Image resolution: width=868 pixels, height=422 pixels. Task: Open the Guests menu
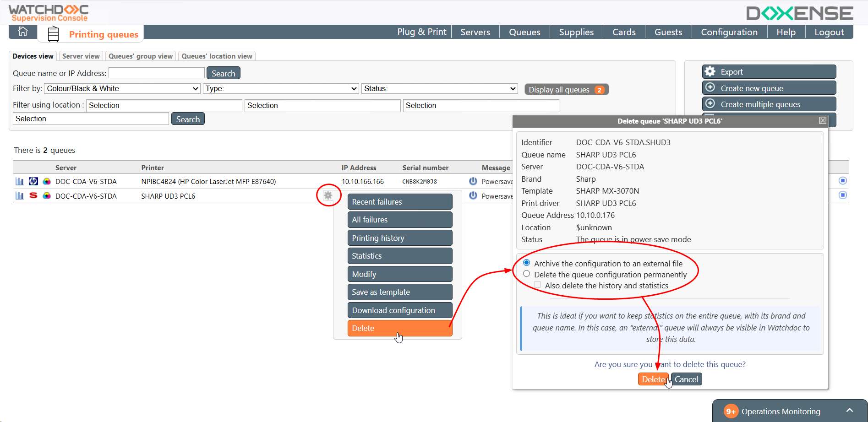pyautogui.click(x=668, y=32)
